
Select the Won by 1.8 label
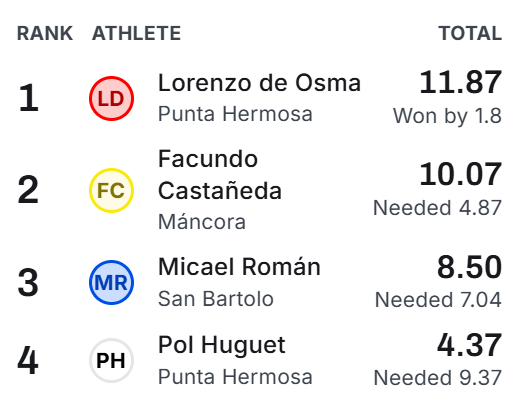point(447,116)
